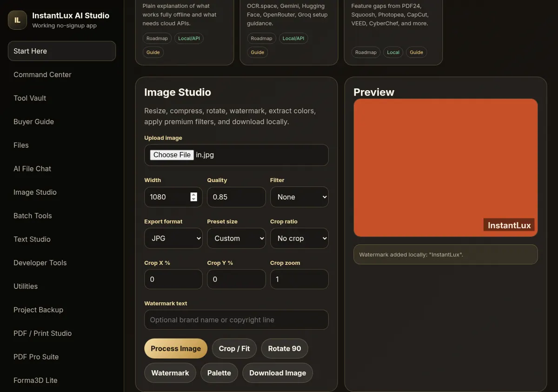Open Crop ratio dropdown

click(x=299, y=238)
